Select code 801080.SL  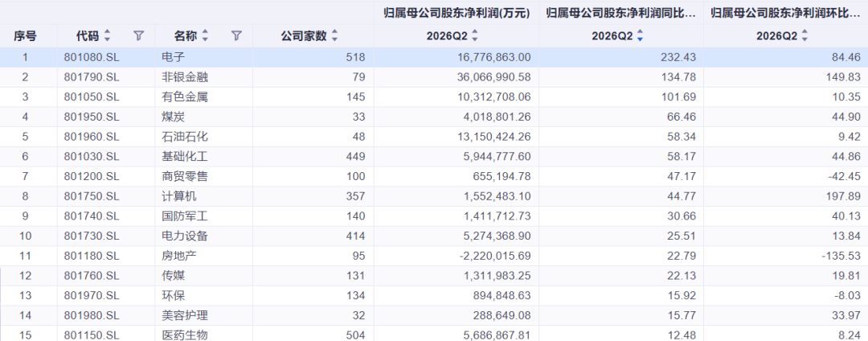click(92, 57)
